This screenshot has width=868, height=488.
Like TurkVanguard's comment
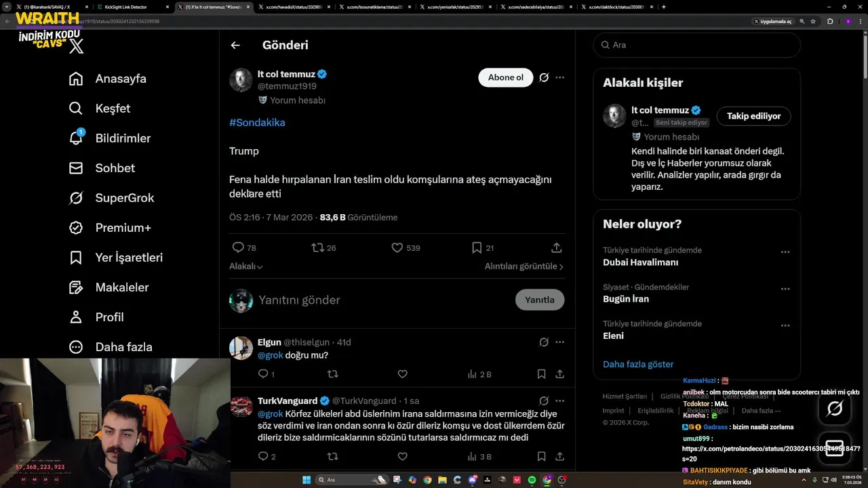click(402, 457)
